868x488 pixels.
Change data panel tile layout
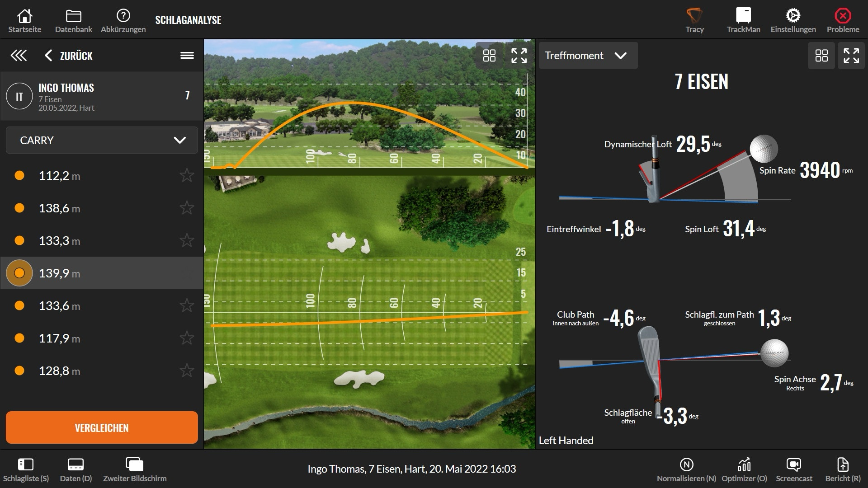pyautogui.click(x=821, y=56)
